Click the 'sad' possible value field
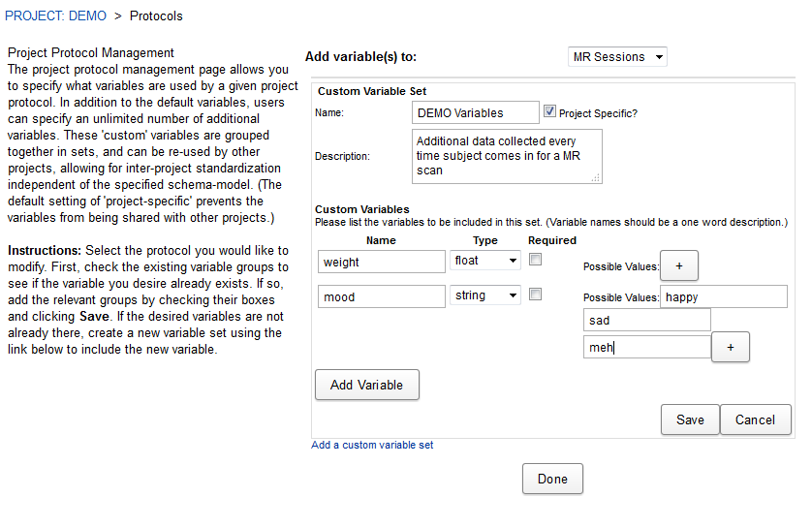The height and width of the screenshot is (528, 812). click(646, 320)
